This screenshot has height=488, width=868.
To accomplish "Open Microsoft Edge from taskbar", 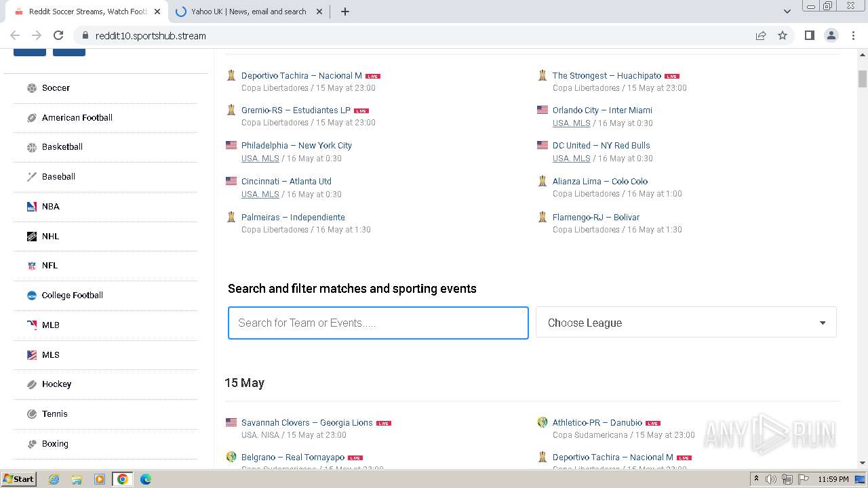I will pos(145,479).
